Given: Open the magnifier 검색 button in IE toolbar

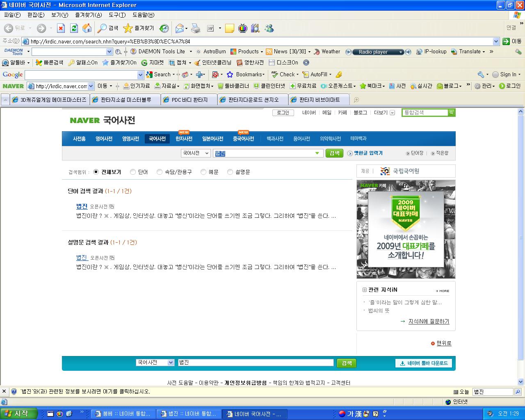Looking at the screenshot, I should click(x=108, y=28).
